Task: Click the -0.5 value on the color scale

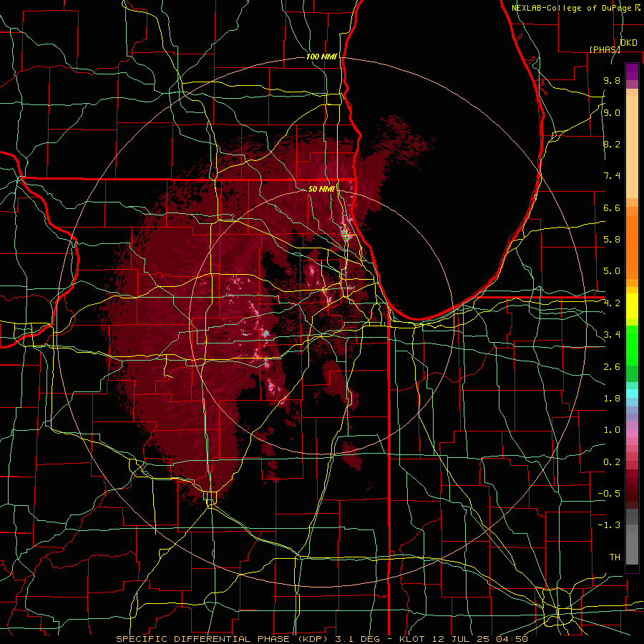Action: click(x=609, y=494)
